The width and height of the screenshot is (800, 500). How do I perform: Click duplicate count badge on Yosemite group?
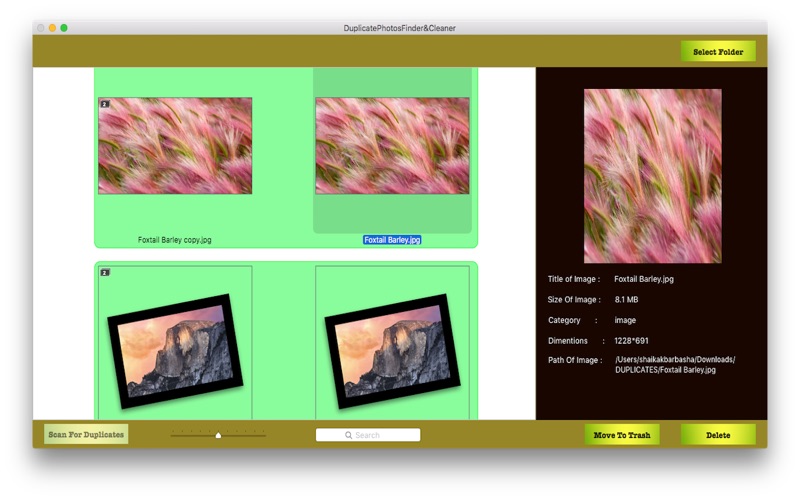click(105, 272)
